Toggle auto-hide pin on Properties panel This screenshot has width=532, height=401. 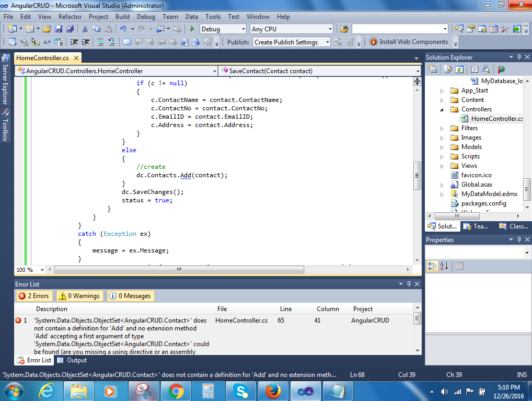tap(519, 239)
